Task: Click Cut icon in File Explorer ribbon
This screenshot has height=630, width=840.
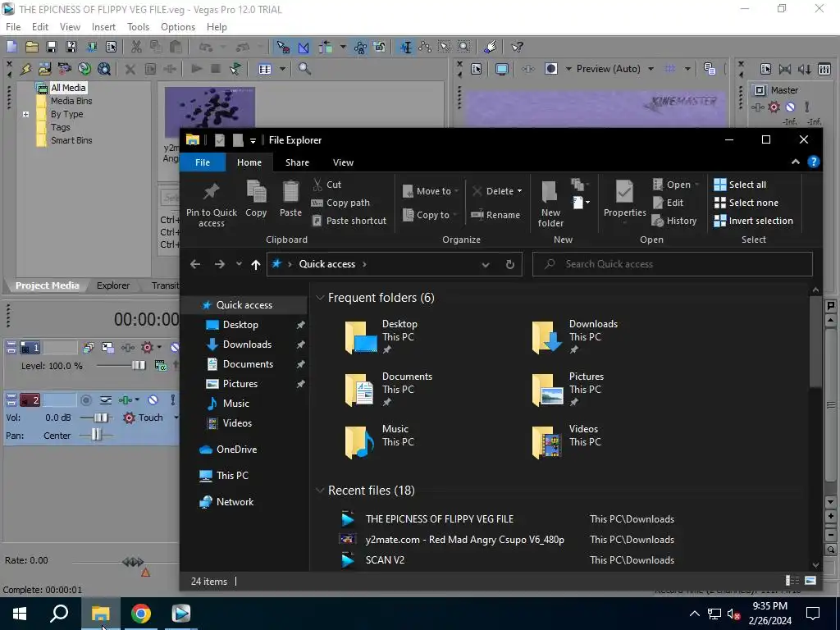Action: coord(318,185)
